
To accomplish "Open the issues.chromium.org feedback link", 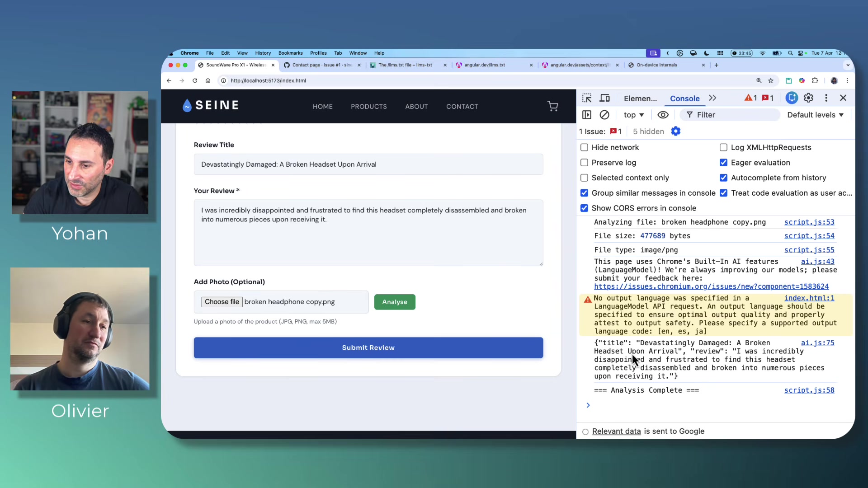I will (x=711, y=286).
